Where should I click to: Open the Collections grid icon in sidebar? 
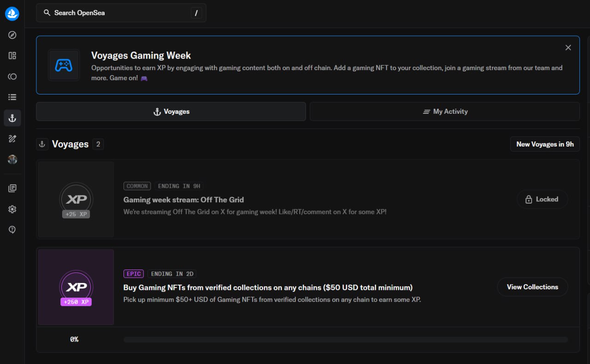(x=12, y=56)
